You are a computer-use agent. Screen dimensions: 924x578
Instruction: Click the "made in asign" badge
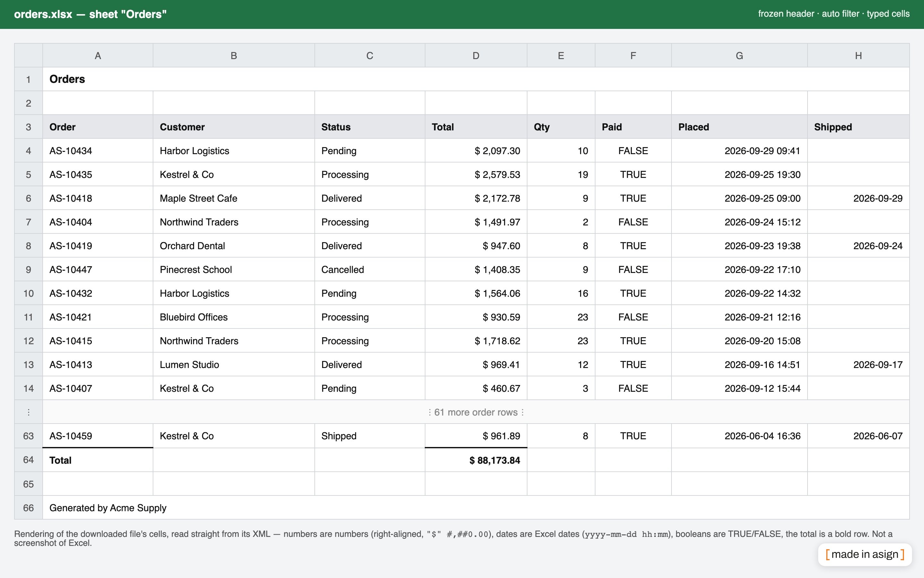point(865,554)
